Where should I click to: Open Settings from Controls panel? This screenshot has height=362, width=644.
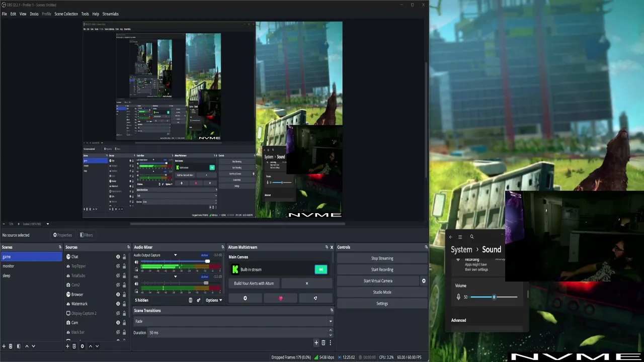(x=382, y=304)
